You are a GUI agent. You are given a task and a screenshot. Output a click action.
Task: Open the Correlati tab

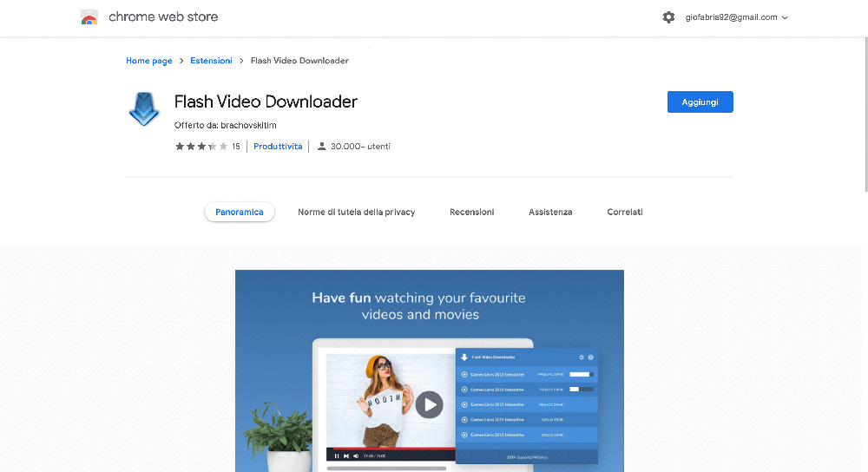[x=624, y=212]
